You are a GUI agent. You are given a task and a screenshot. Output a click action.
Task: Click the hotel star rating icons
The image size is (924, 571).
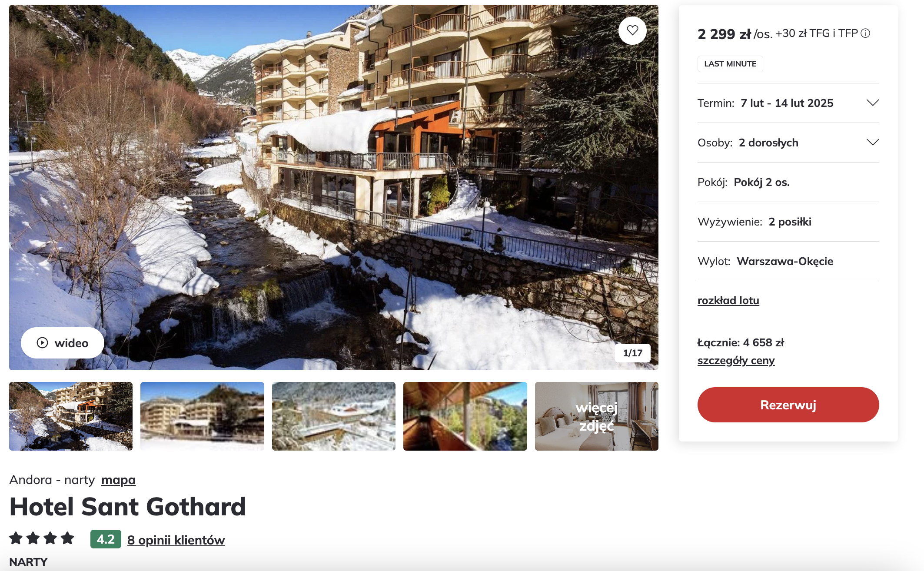point(42,538)
